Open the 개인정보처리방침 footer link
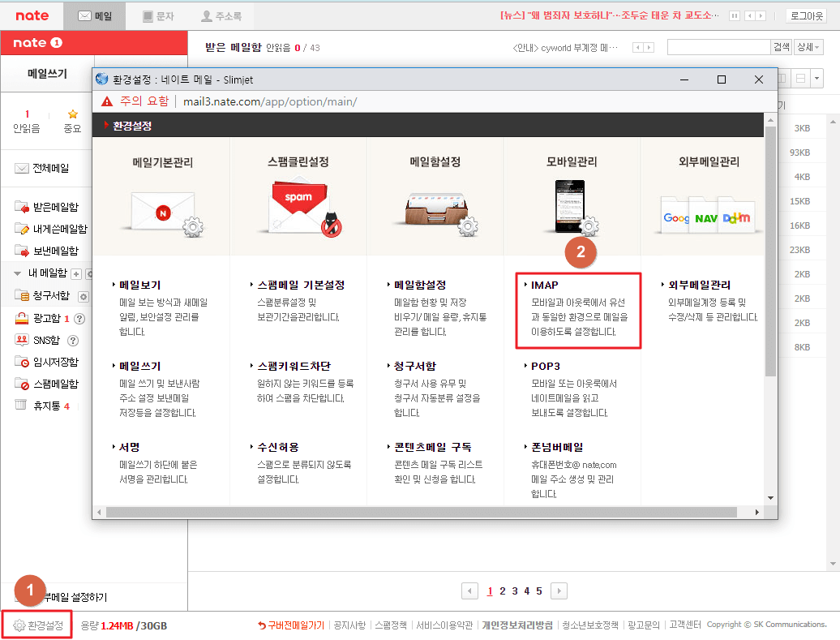Screen dimensions: 840x640 click(x=517, y=625)
